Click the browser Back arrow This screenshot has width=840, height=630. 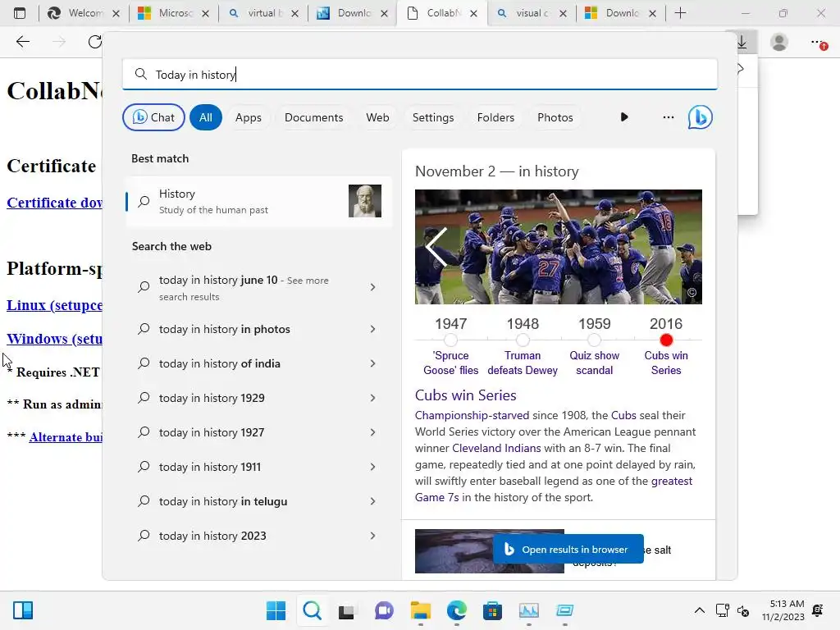[x=23, y=42]
